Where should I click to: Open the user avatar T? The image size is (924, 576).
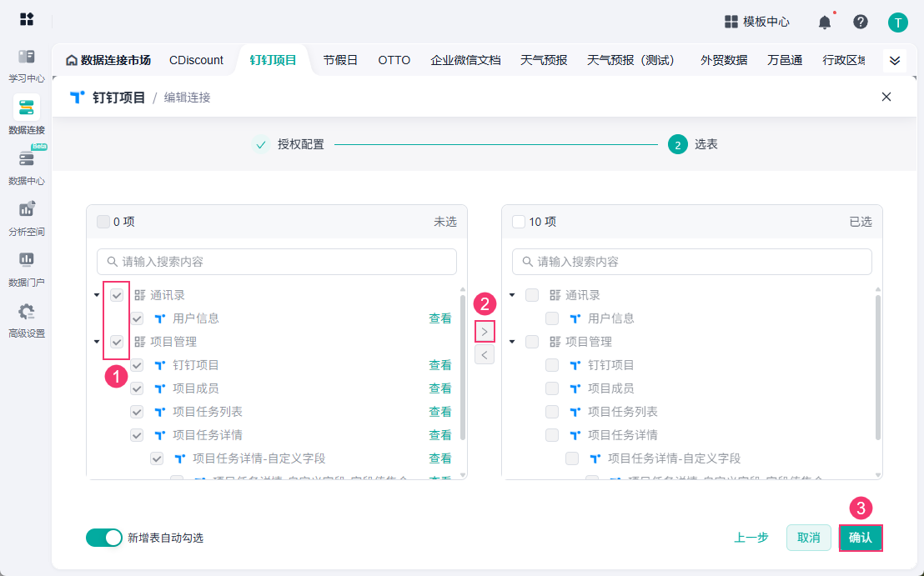click(898, 23)
